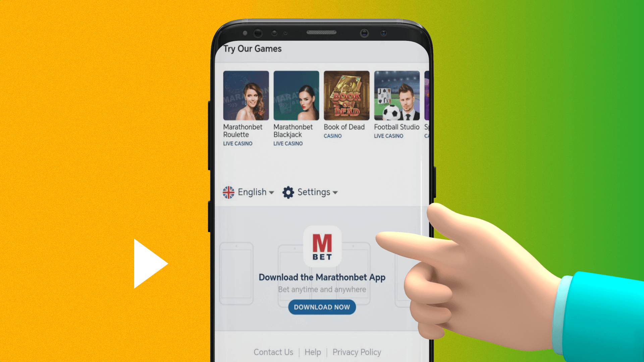Image resolution: width=644 pixels, height=362 pixels.
Task: Click the Settings gear icon
Action: pyautogui.click(x=288, y=192)
